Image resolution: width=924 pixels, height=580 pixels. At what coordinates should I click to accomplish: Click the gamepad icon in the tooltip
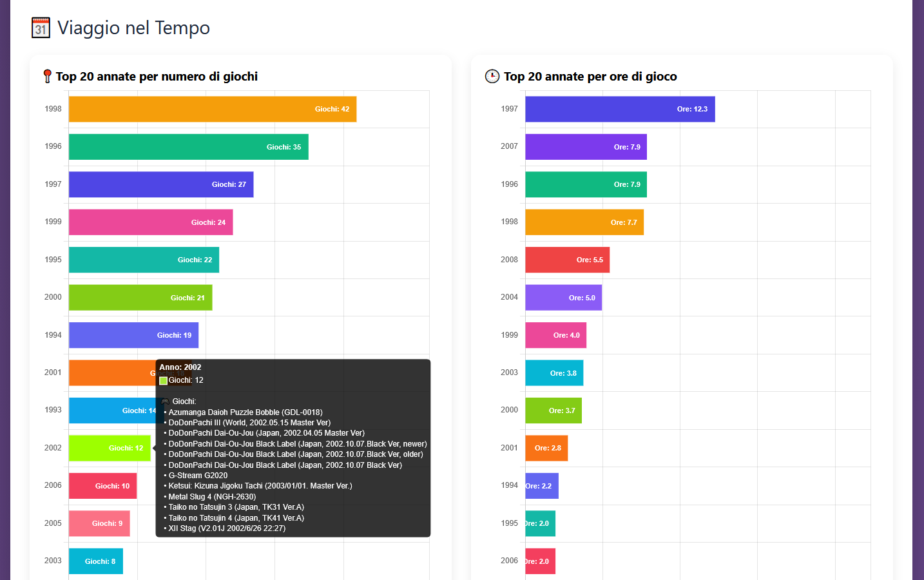coord(164,401)
